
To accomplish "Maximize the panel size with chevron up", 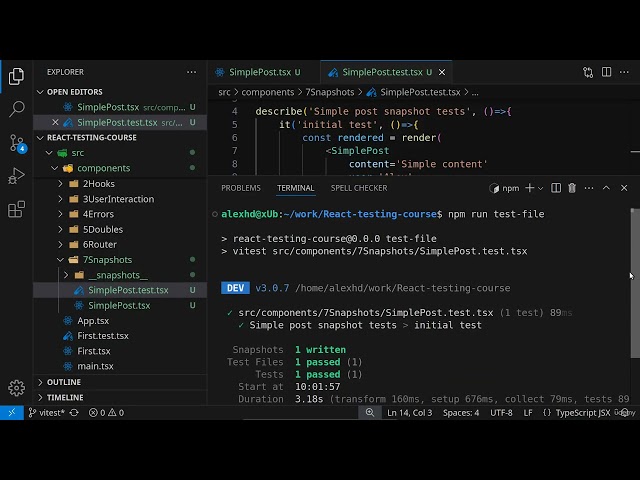I will click(606, 188).
